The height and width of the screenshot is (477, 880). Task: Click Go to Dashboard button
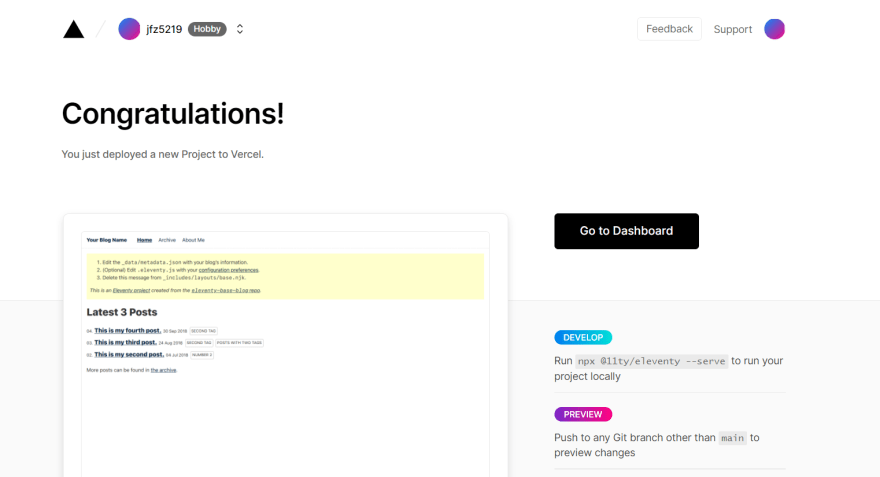click(626, 231)
